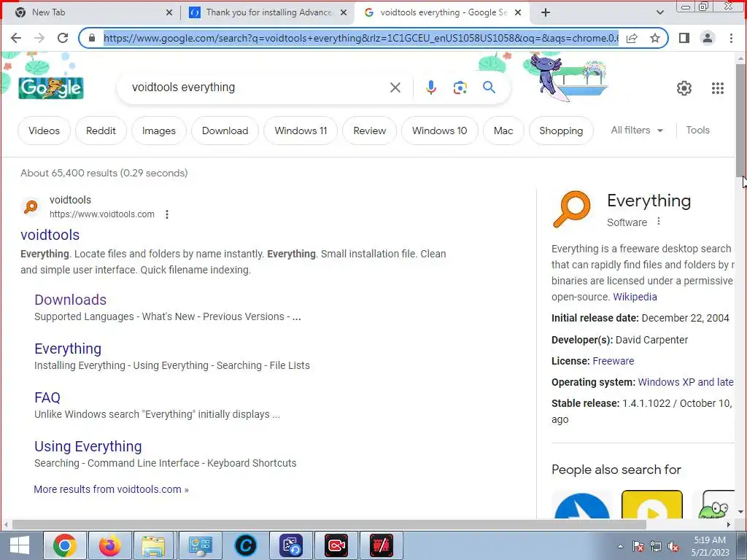The width and height of the screenshot is (747, 560).
Task: Search by image with Lens icon
Action: pos(460,87)
